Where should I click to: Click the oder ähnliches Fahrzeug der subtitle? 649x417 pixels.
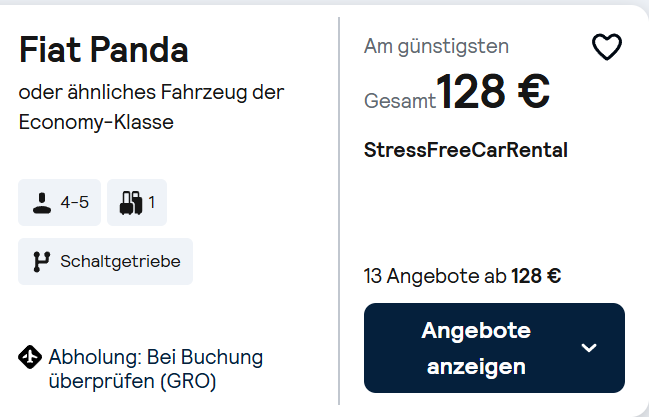point(151,92)
